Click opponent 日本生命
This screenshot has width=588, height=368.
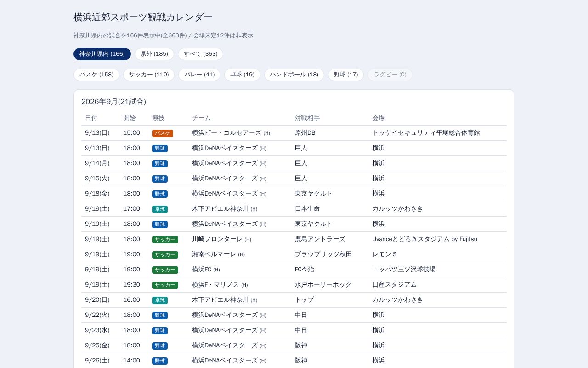[307, 209]
